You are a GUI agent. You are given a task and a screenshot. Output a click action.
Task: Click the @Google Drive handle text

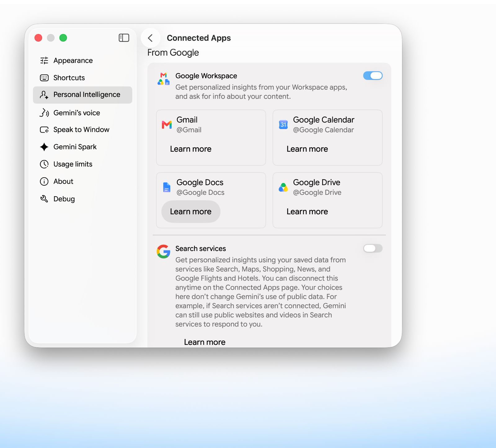(317, 193)
